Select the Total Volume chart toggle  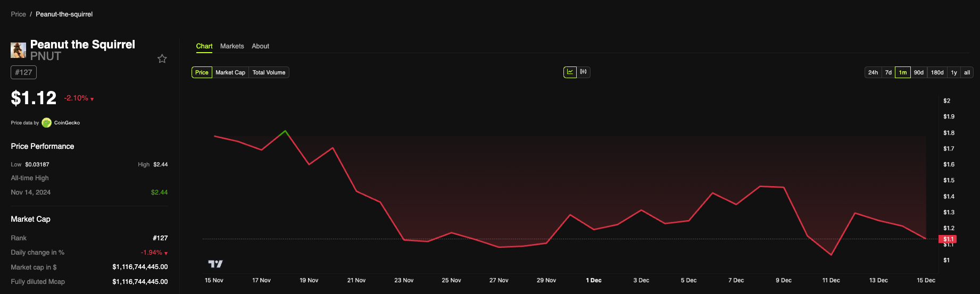pyautogui.click(x=269, y=72)
